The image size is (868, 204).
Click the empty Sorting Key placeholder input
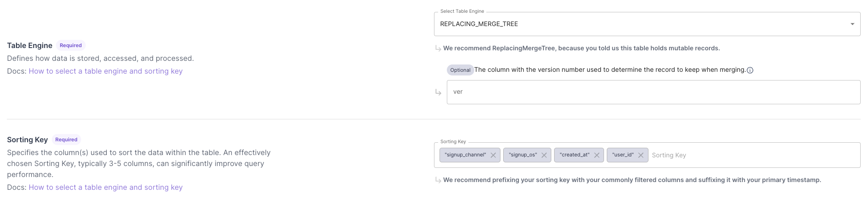pos(752,155)
